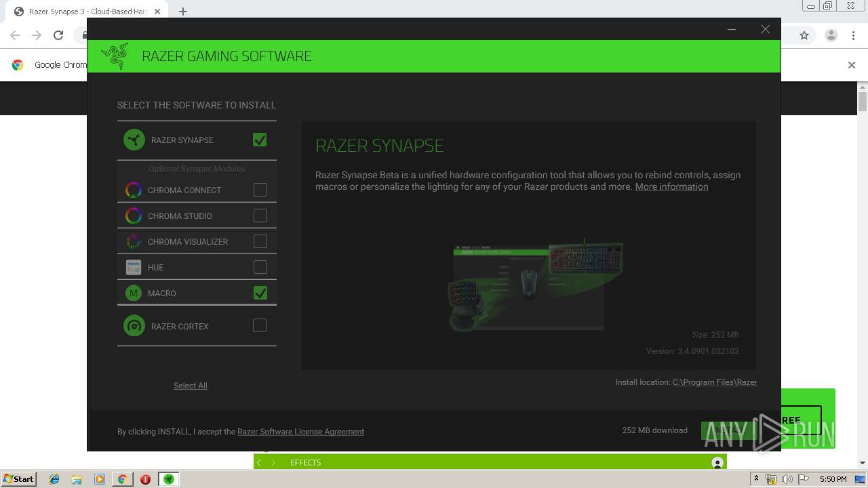Select the CHROMA STUDIO label

pos(180,216)
